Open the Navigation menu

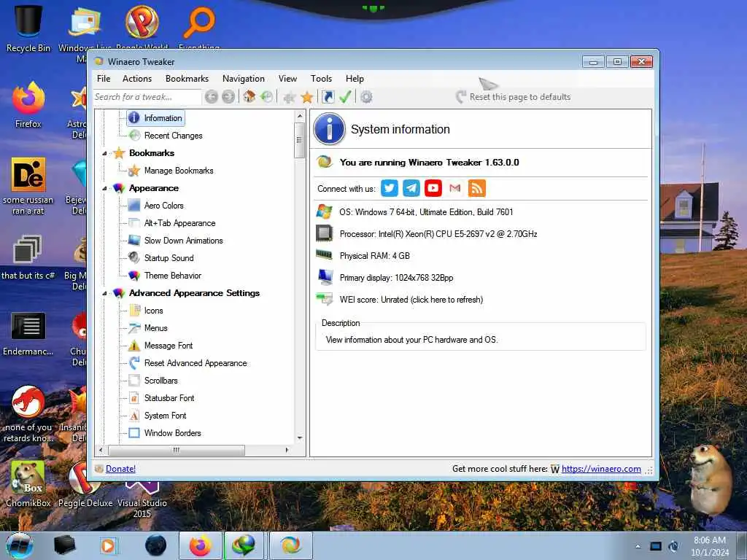pyautogui.click(x=244, y=79)
